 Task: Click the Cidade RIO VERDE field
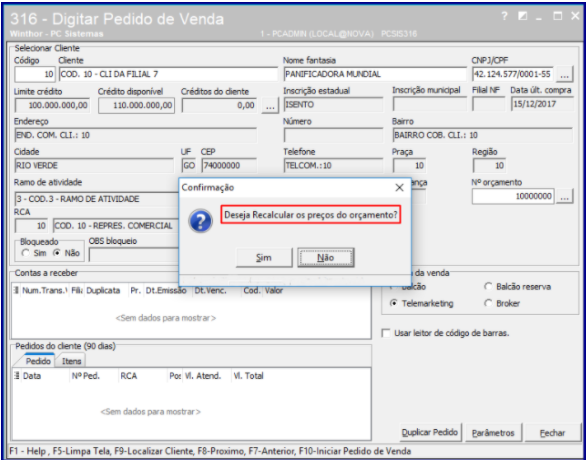pyautogui.click(x=94, y=165)
